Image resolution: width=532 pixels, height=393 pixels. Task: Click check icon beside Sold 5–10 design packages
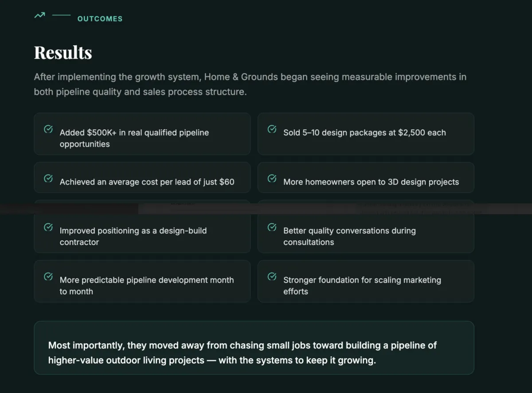272,129
